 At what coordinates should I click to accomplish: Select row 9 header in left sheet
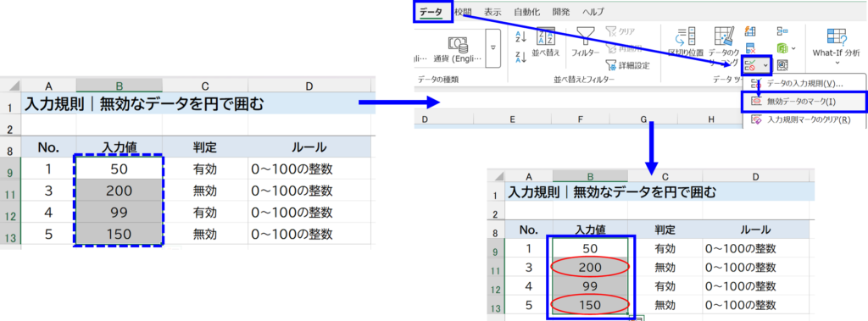[x=10, y=169]
